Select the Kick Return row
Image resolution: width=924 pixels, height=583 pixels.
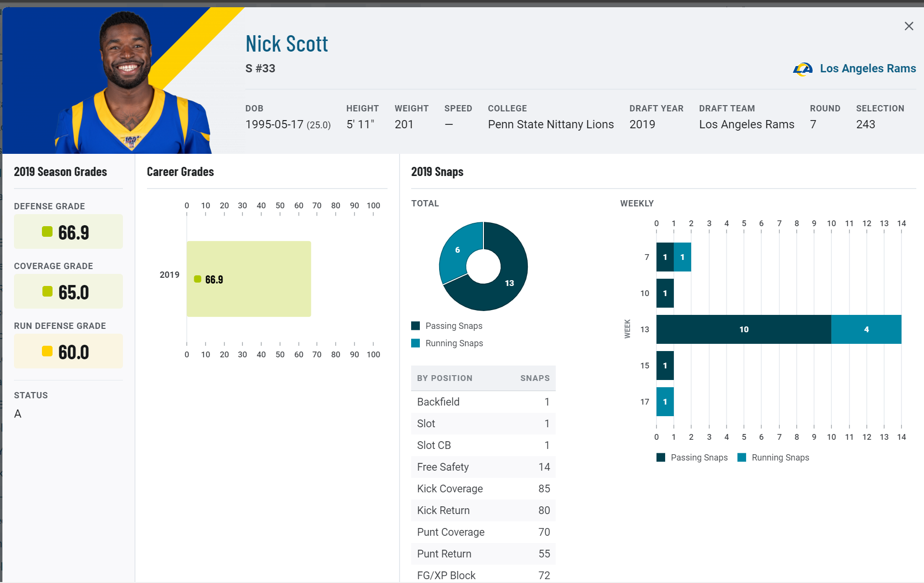483,510
